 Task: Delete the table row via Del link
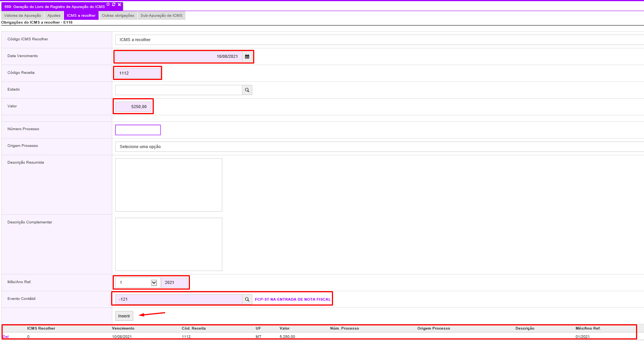click(x=6, y=337)
